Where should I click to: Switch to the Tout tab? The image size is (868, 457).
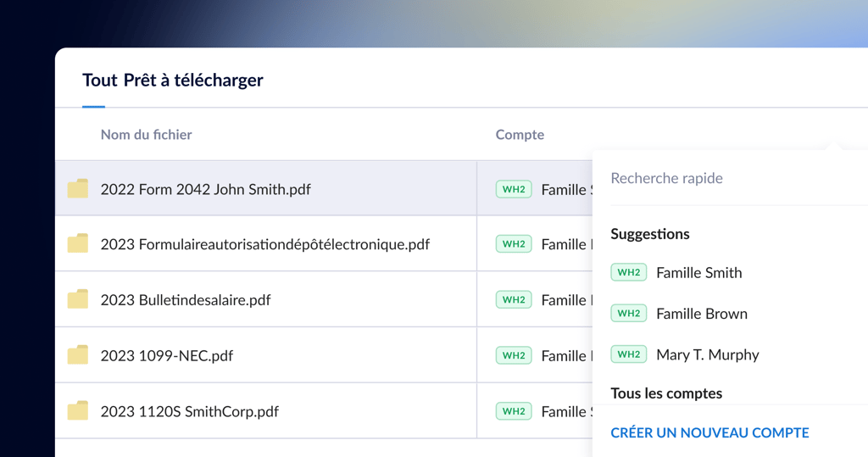tap(99, 81)
